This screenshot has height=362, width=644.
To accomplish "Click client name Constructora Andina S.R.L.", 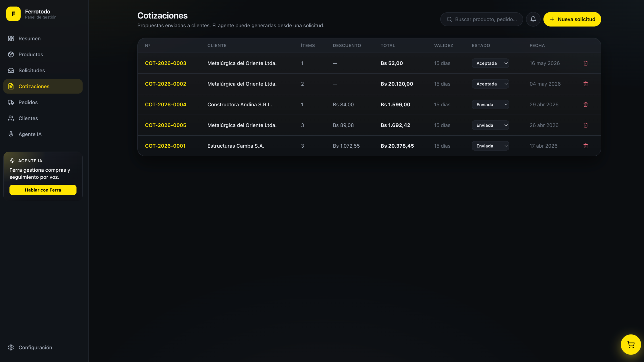I will pyautogui.click(x=240, y=105).
